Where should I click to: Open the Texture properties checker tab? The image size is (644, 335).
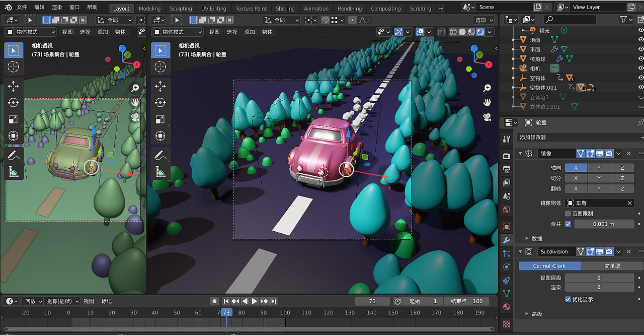pos(507,323)
